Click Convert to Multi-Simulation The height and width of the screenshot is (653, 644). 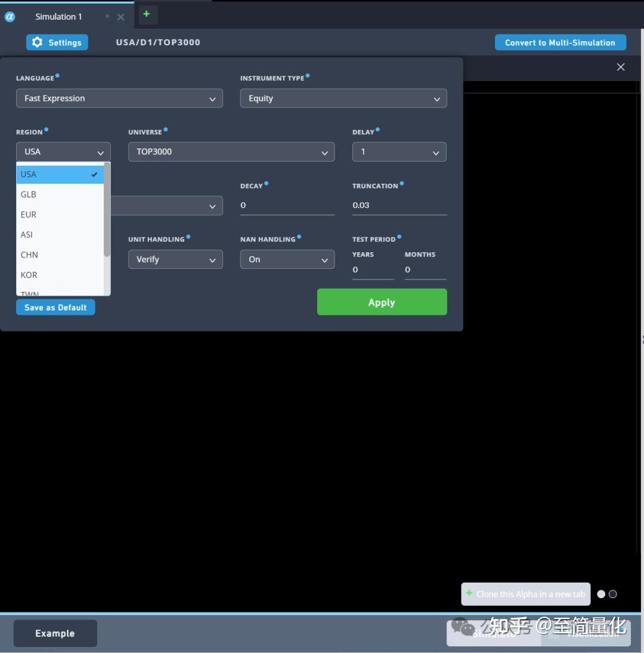tap(561, 42)
